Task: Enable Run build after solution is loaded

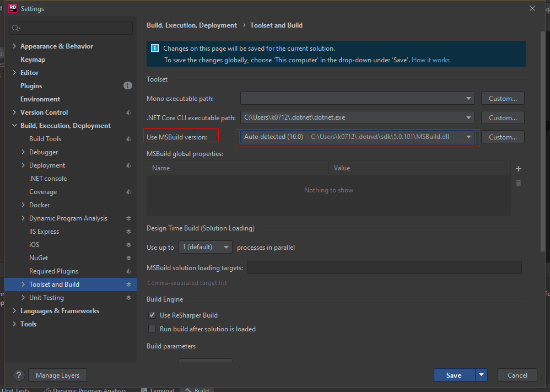Action: (x=152, y=329)
